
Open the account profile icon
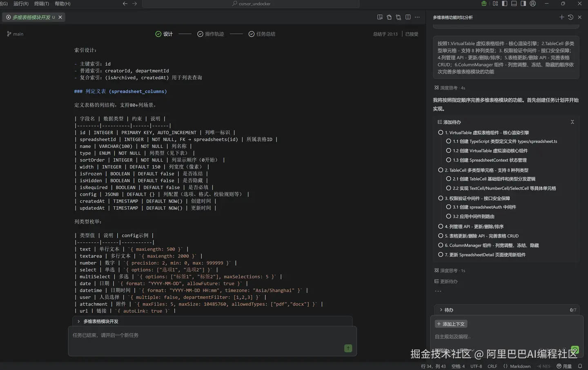pos(533,4)
